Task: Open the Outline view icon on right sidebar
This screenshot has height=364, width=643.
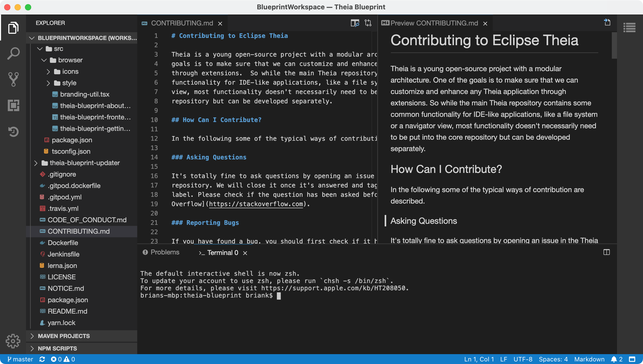Action: tap(629, 28)
